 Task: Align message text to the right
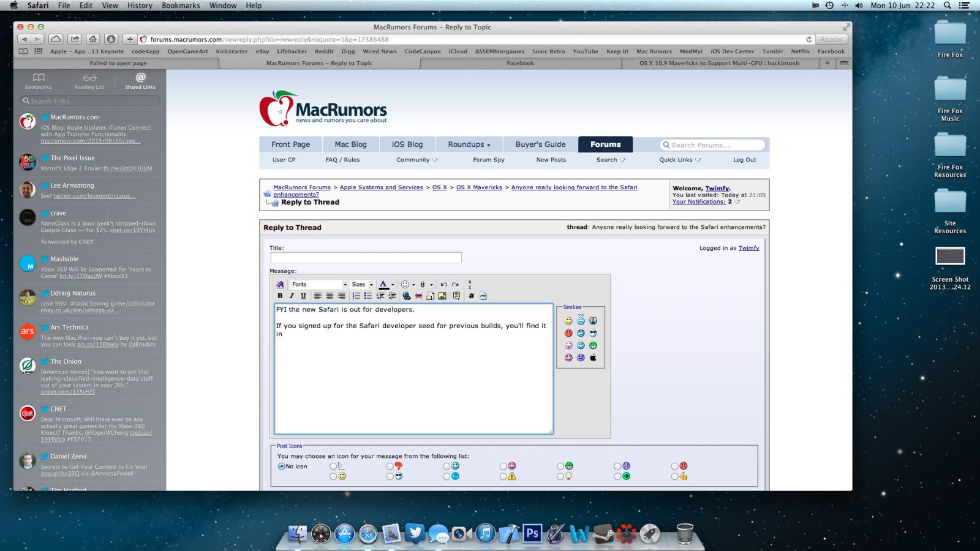341,296
